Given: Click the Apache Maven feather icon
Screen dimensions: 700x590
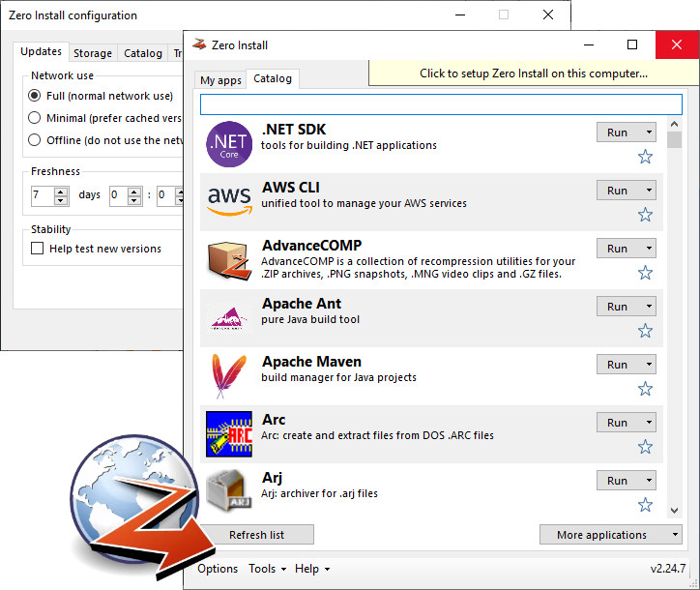Looking at the screenshot, I should coord(229,375).
